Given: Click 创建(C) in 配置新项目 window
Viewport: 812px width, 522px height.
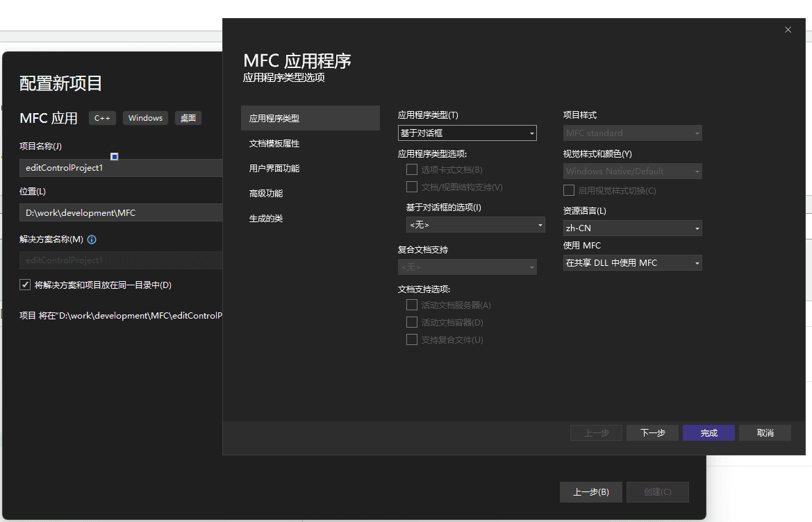Looking at the screenshot, I should 658,492.
